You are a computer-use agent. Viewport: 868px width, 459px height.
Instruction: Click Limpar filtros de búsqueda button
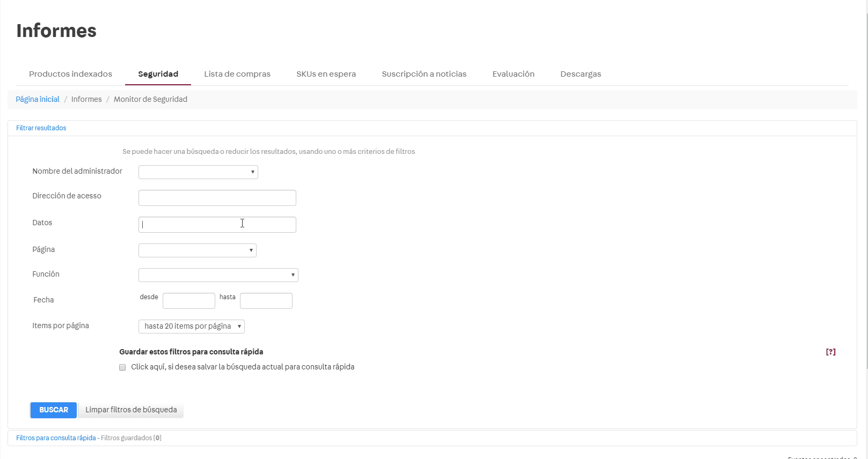pyautogui.click(x=131, y=410)
